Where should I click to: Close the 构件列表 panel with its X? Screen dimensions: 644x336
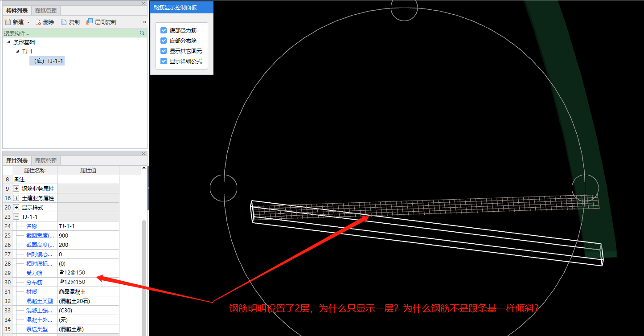[144, 3]
